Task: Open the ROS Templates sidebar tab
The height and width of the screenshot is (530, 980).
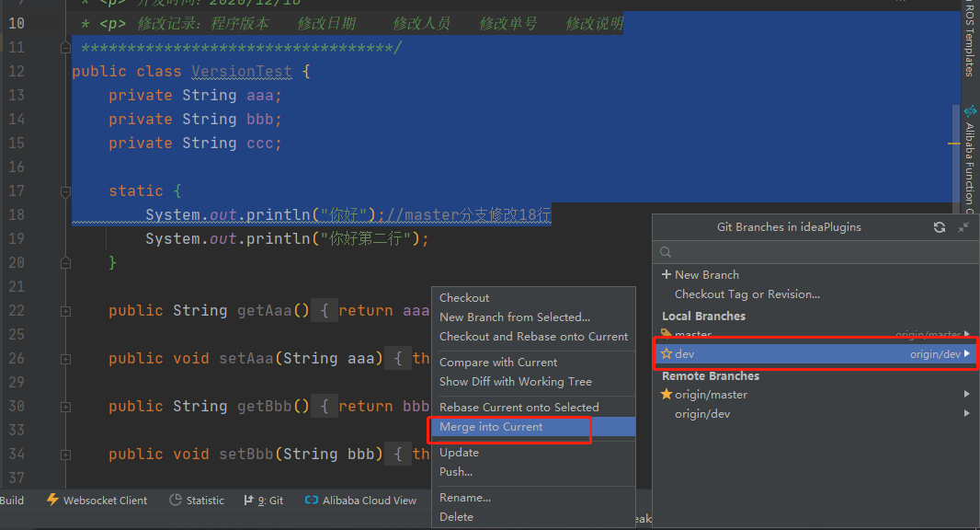Action: pos(972,37)
